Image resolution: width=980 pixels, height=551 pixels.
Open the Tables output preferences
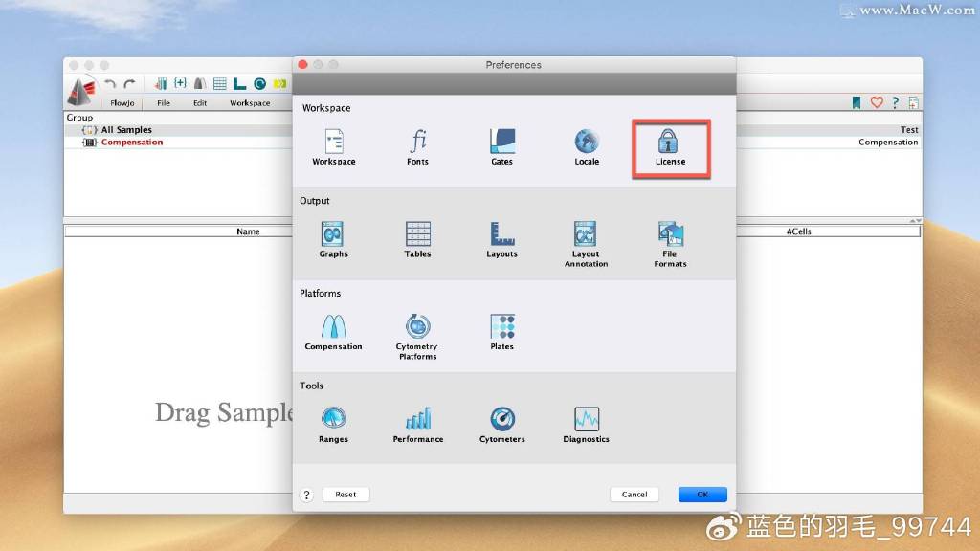pyautogui.click(x=417, y=240)
